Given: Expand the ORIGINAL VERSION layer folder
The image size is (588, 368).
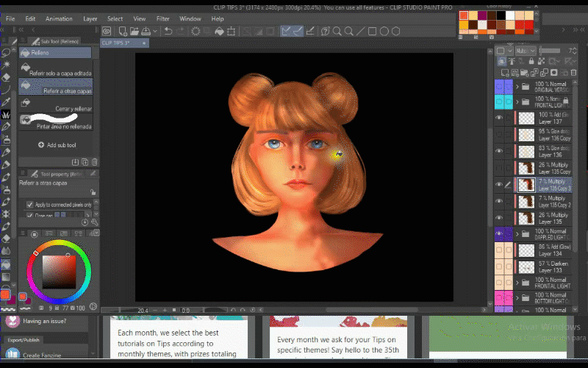Looking at the screenshot, I should [517, 85].
